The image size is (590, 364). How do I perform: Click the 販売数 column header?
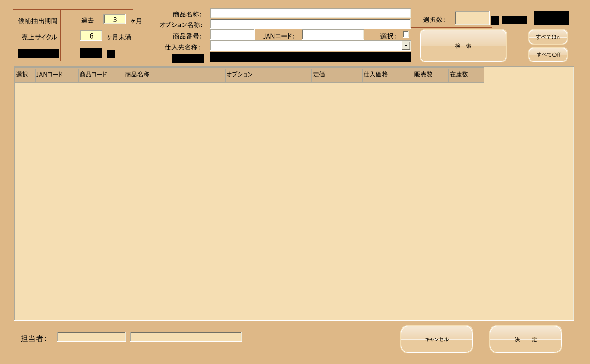tap(431, 75)
